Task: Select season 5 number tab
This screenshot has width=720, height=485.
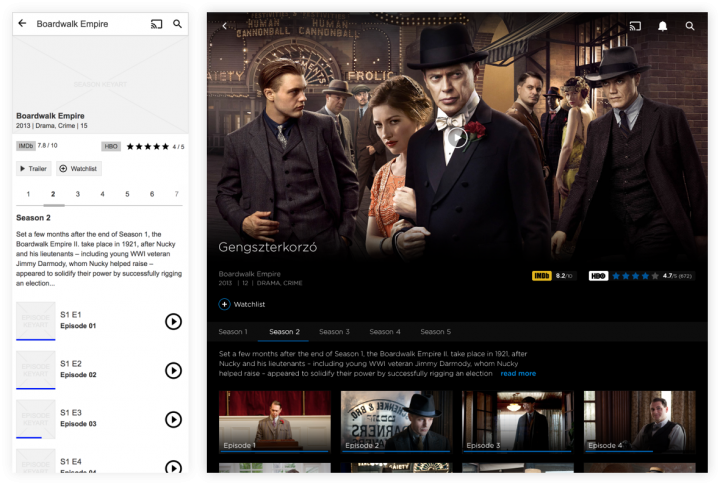Action: point(127,194)
